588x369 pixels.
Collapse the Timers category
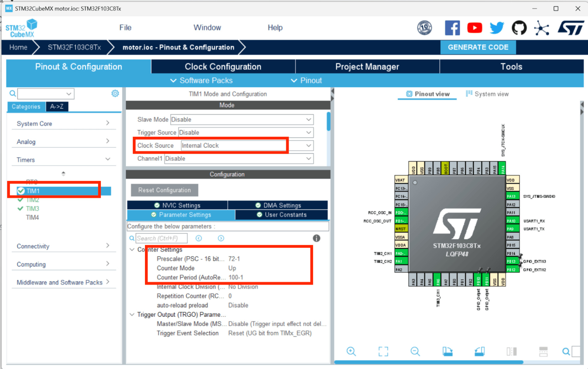(x=63, y=160)
